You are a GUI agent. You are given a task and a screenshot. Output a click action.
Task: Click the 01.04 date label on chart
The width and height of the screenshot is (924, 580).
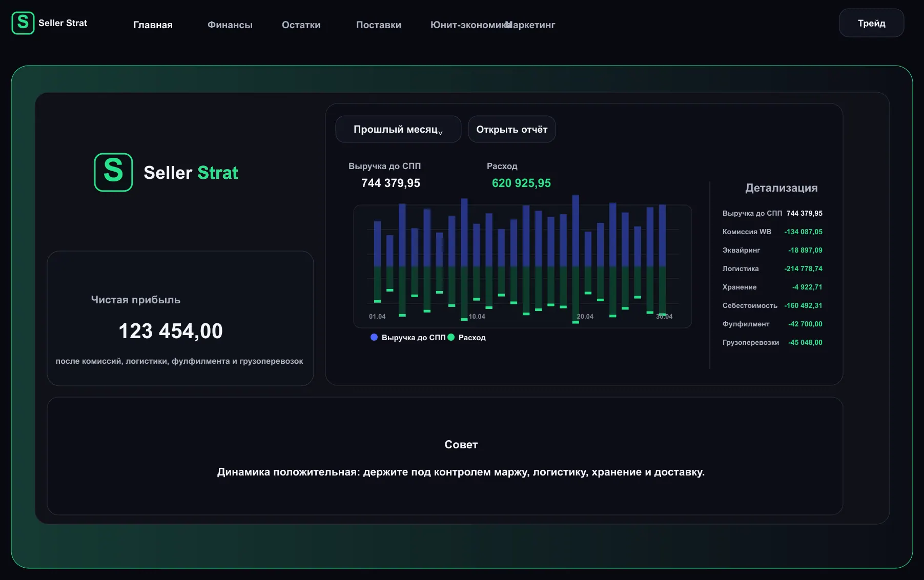click(377, 317)
